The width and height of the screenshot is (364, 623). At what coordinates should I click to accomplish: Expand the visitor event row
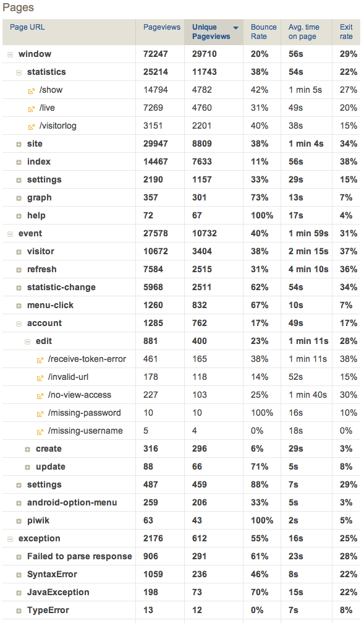click(19, 252)
